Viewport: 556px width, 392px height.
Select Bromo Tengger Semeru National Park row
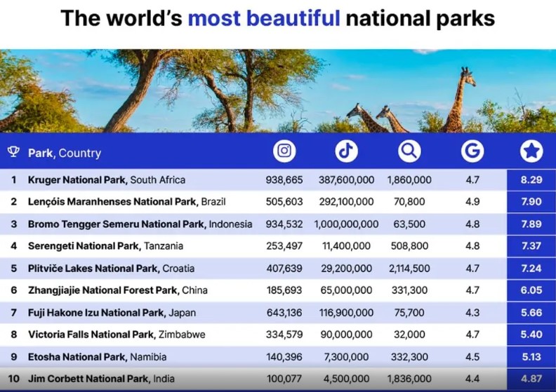coord(140,224)
